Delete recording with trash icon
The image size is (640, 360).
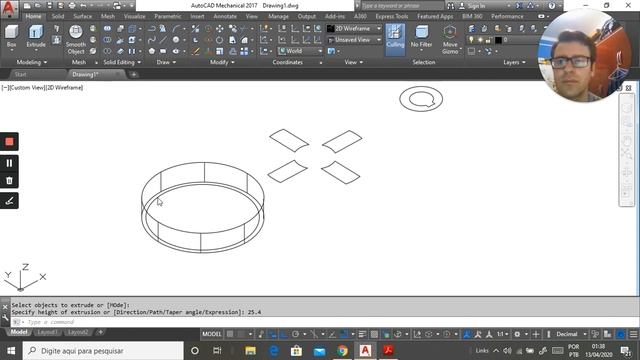9,180
